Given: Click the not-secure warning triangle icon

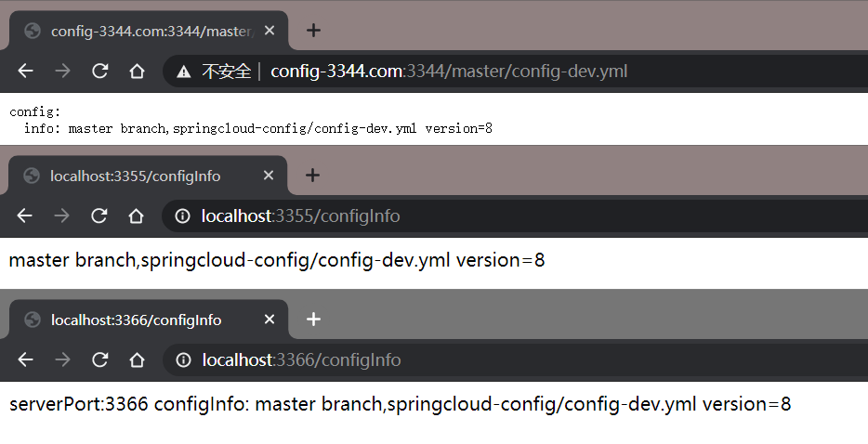Looking at the screenshot, I should click(184, 72).
